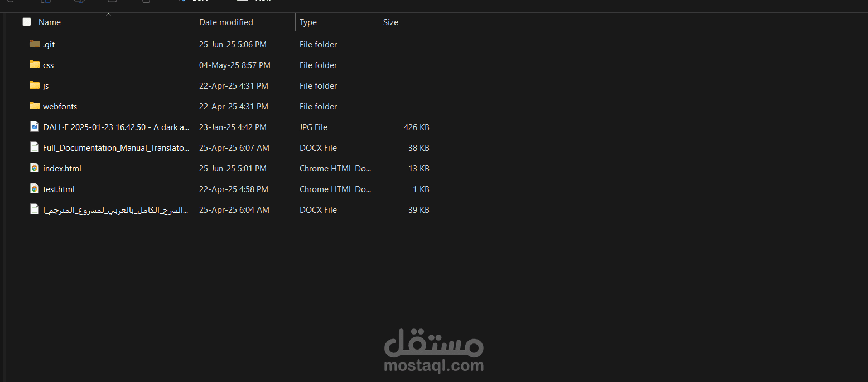The image size is (868, 382).
Task: Click the 39 KB size cell
Action: click(x=418, y=210)
